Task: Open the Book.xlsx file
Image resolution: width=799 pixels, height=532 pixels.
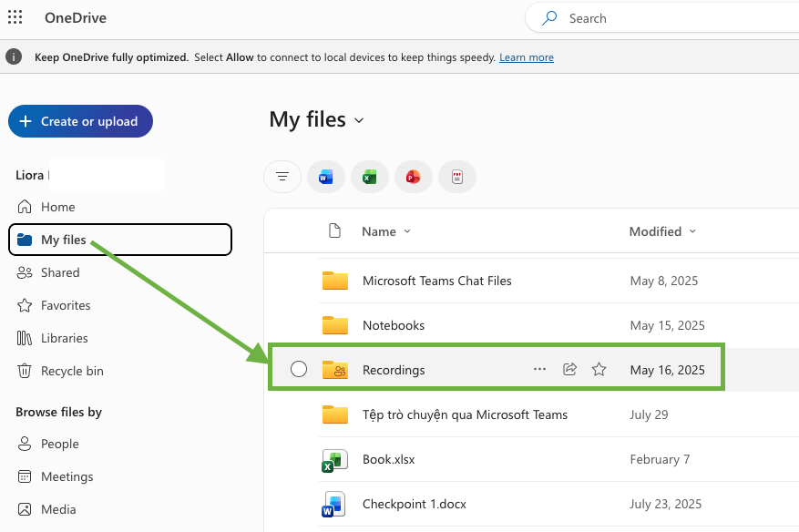Action: pyautogui.click(x=388, y=460)
